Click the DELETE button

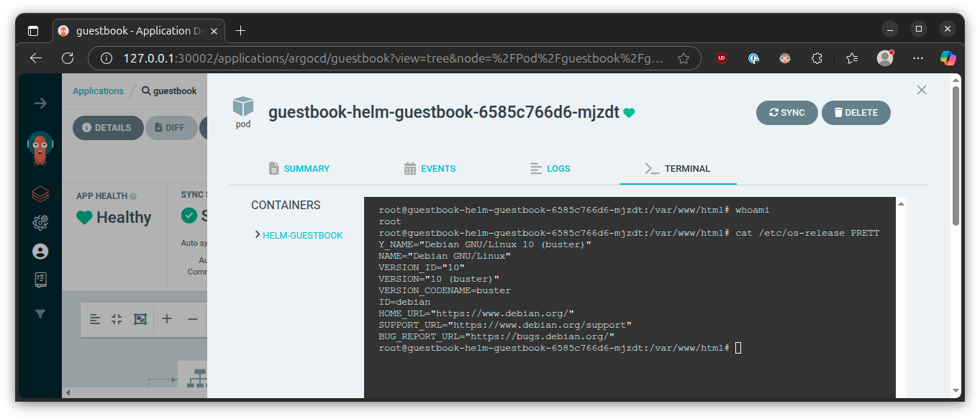tap(856, 113)
